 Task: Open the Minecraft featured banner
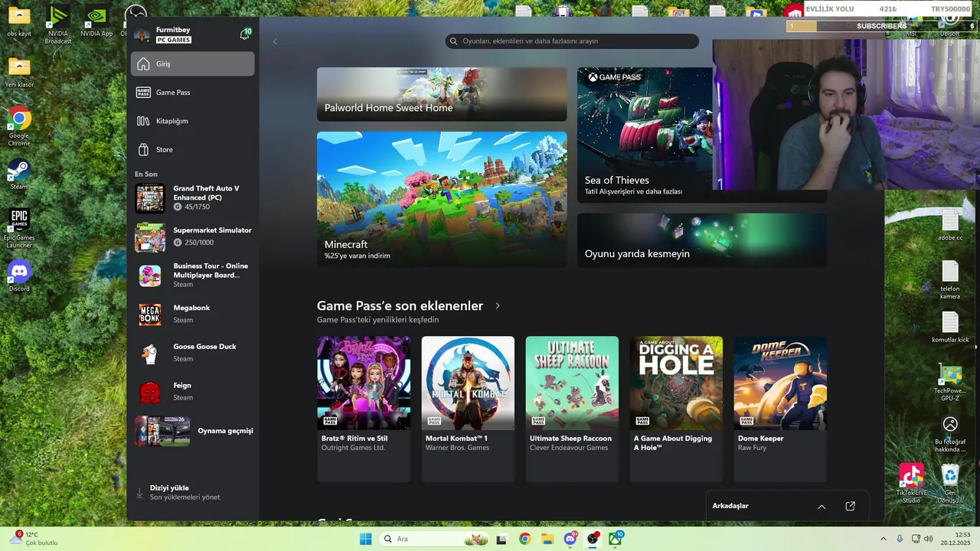coord(442,199)
